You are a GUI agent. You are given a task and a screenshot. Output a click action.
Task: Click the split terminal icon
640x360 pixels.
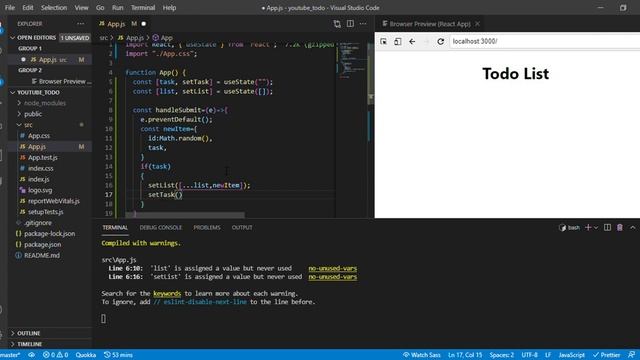click(x=607, y=227)
